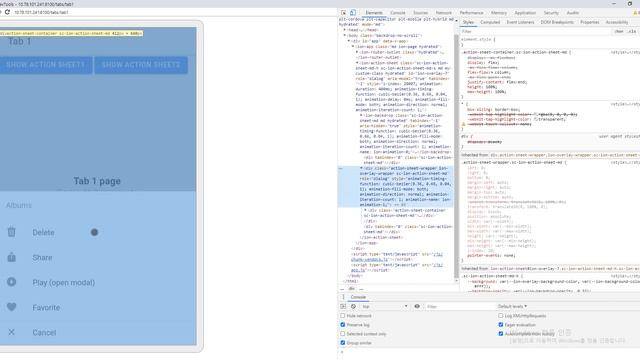Toggle the :hov element state button
Viewport: 640px width, 360px height.
pyautogui.click(x=619, y=31)
